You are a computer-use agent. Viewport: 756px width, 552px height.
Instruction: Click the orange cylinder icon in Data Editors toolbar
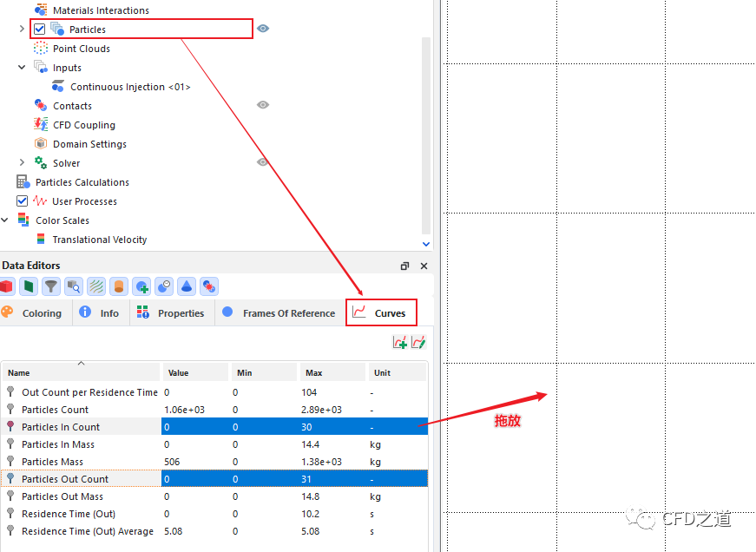[x=119, y=286]
